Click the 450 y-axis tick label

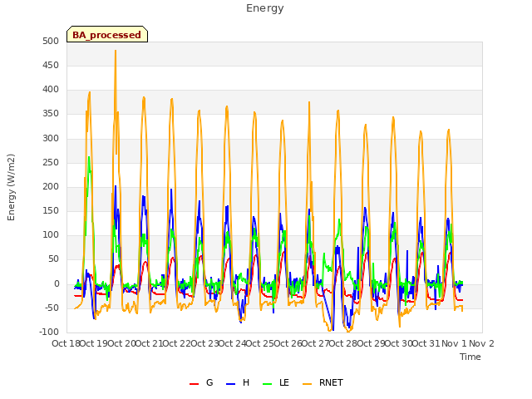tap(51, 65)
